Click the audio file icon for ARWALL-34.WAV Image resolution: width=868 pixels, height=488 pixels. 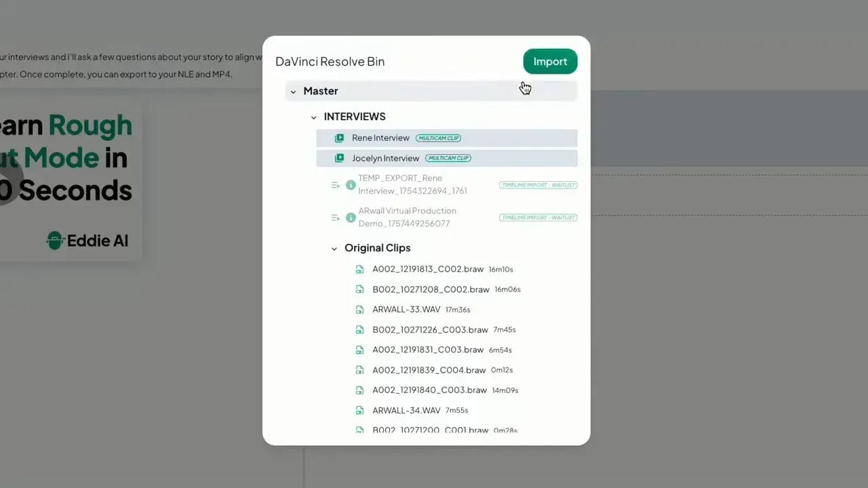pyautogui.click(x=360, y=411)
